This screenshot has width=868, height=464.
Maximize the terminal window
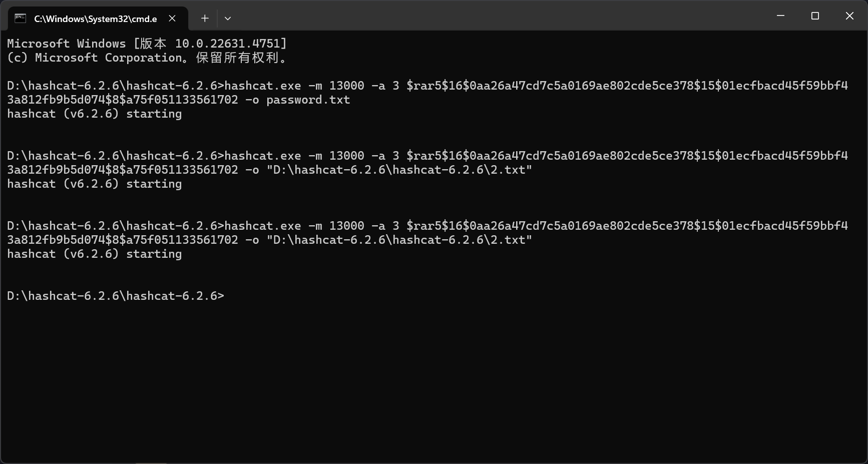(x=815, y=16)
